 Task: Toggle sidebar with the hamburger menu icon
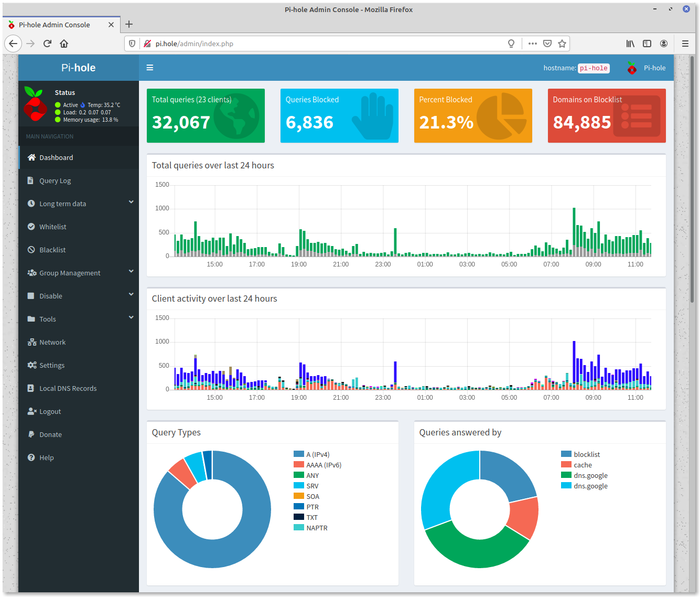[x=149, y=68]
